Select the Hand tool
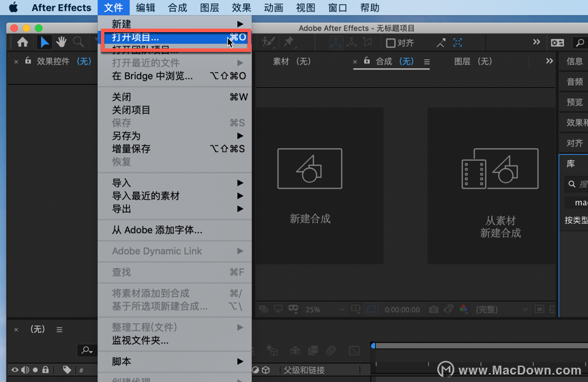Image resolution: width=588 pixels, height=382 pixels. [61, 42]
